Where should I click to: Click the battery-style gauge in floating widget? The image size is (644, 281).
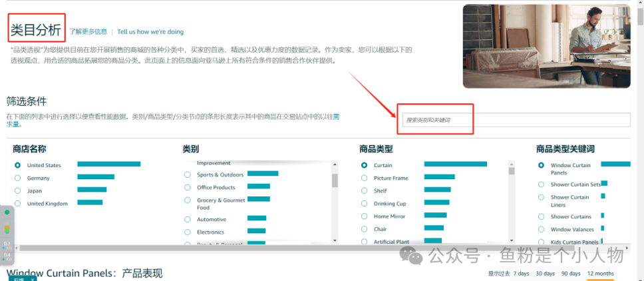(7, 229)
